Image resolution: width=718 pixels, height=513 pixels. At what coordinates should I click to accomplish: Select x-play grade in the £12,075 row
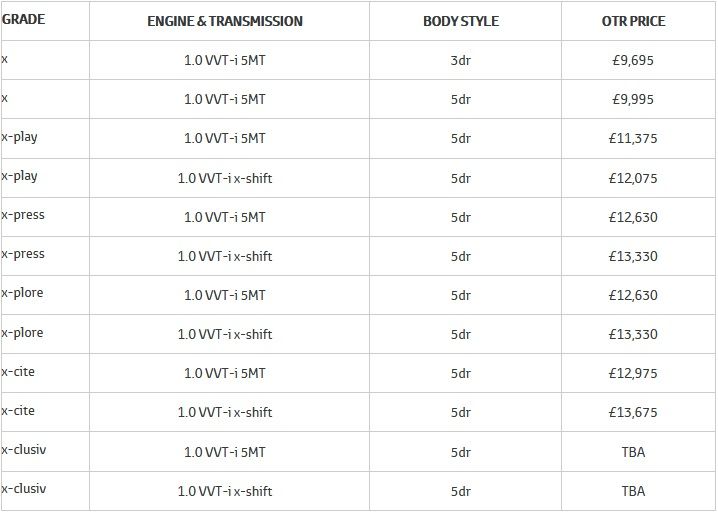pyautogui.click(x=20, y=176)
